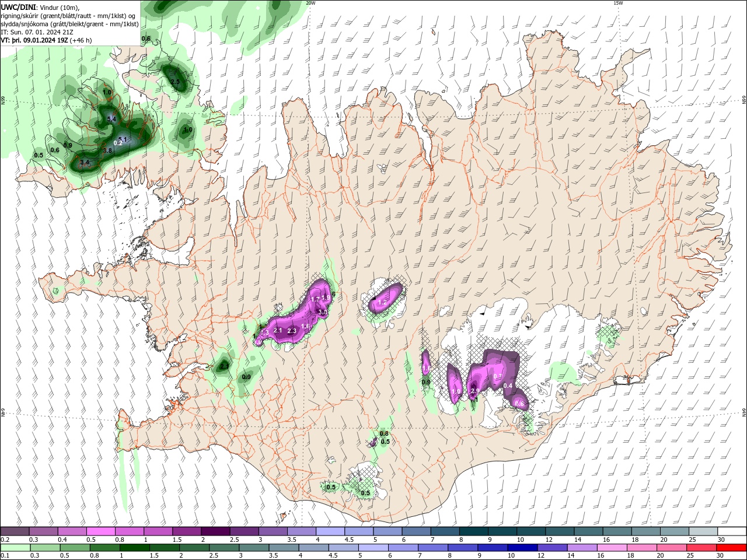The height and width of the screenshot is (560, 747).
Task: Select the deep blue swatch labeled 10 in rain legend
Action: [521, 548]
